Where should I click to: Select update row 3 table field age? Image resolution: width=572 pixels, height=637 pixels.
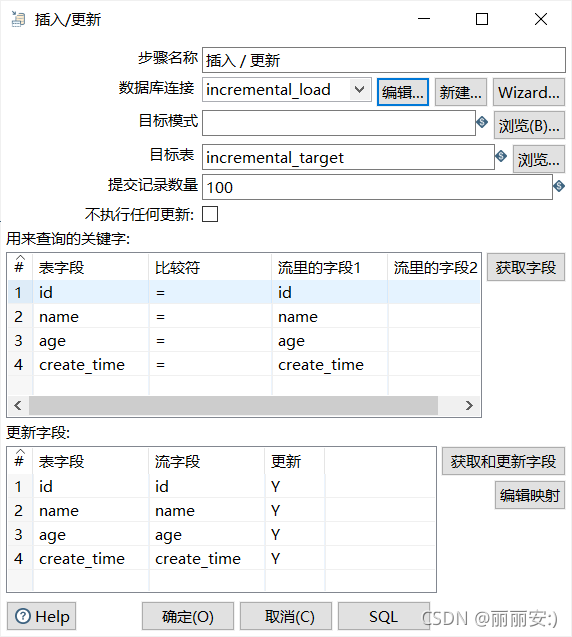[x=91, y=534]
